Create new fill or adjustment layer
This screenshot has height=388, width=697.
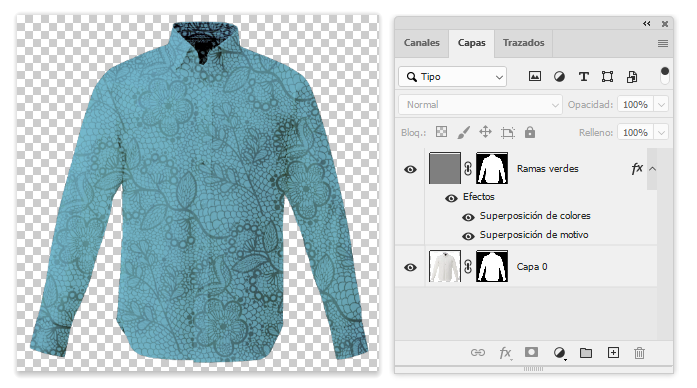(x=559, y=353)
